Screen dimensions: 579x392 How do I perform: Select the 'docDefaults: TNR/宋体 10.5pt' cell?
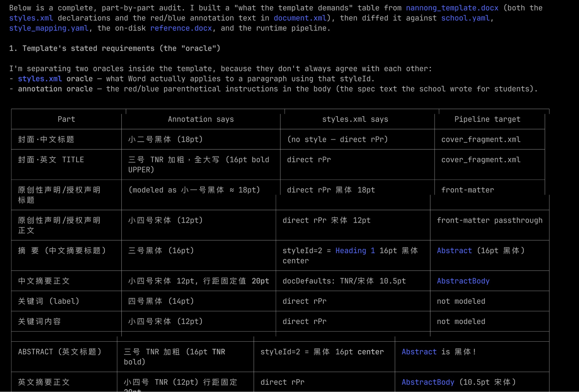point(353,281)
